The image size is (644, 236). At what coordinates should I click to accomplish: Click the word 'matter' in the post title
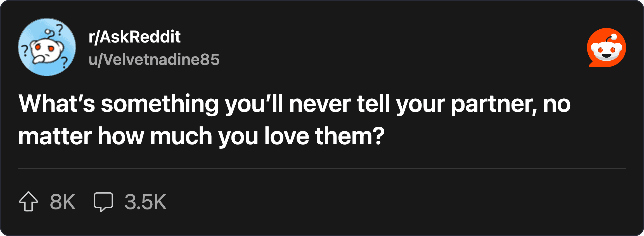point(55,136)
